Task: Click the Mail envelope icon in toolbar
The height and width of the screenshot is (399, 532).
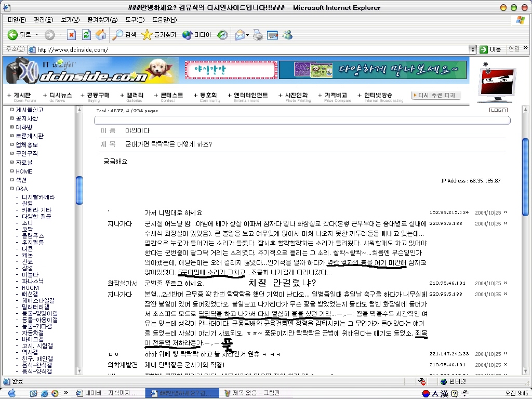Action: (x=240, y=35)
